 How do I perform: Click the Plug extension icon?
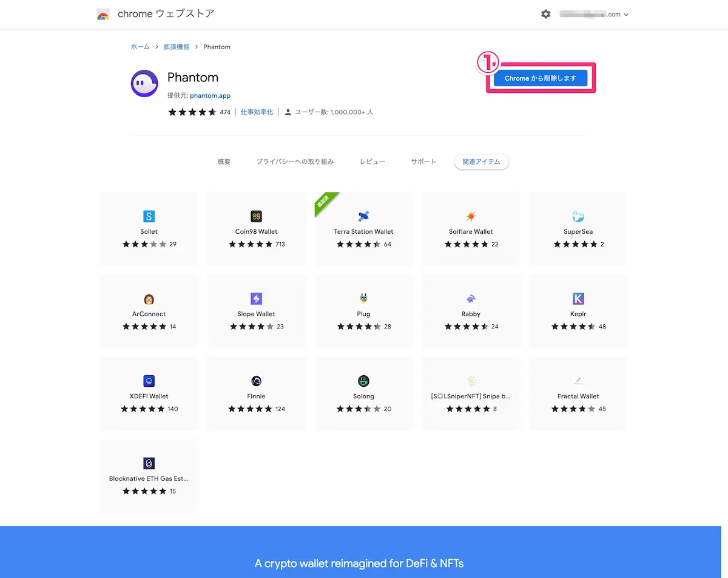point(363,299)
